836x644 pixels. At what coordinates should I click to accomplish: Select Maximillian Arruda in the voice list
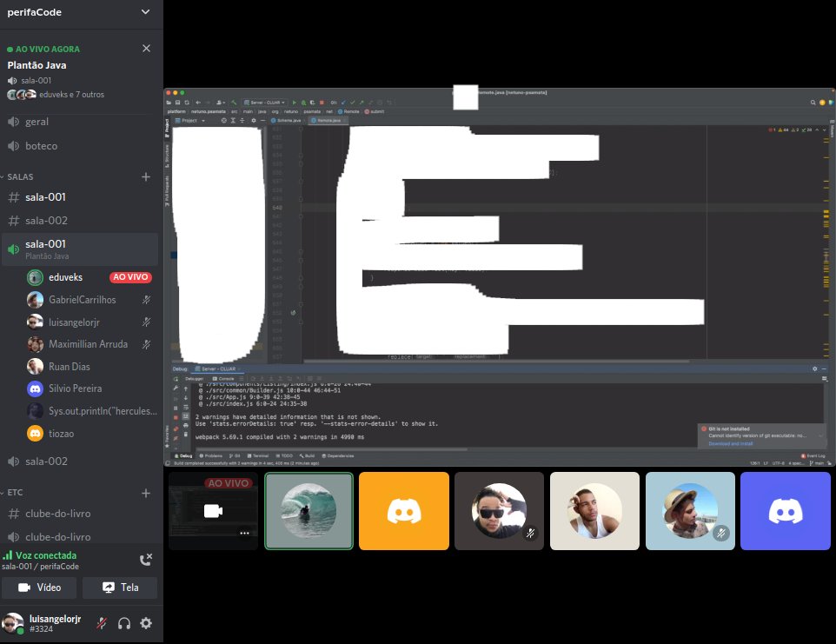(x=90, y=344)
